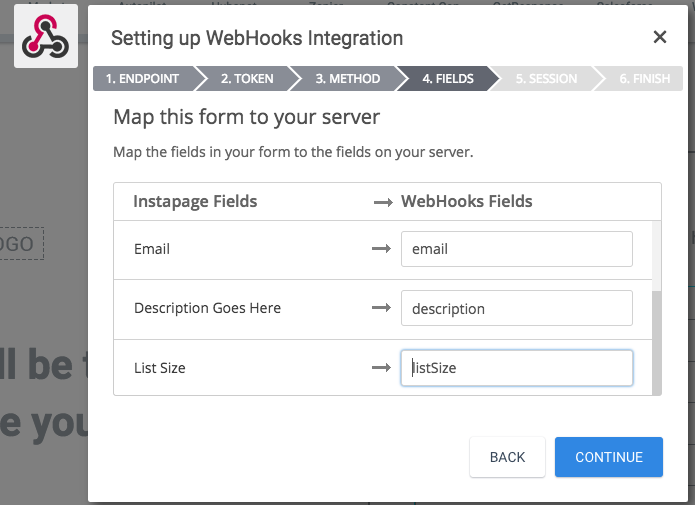Image resolution: width=695 pixels, height=505 pixels.
Task: Click the "Description Goes Here" field label
Action: coord(207,308)
